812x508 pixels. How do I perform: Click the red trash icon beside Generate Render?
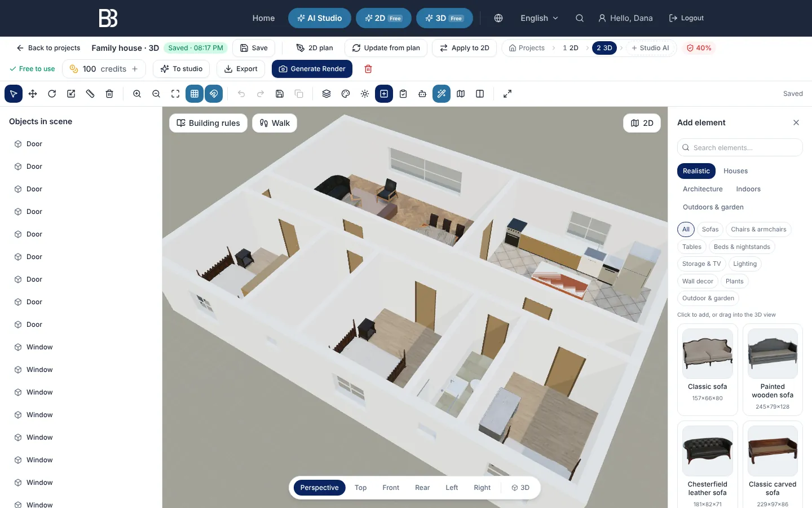coord(368,69)
